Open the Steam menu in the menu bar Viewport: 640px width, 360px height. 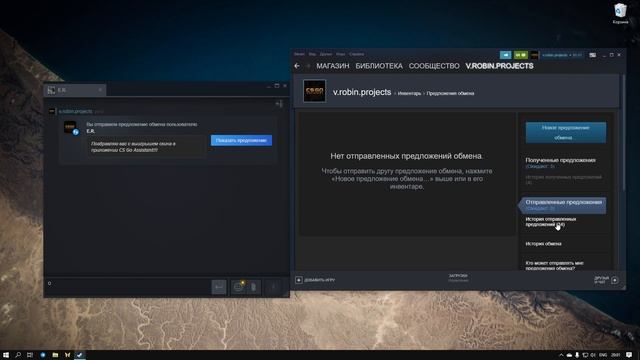tap(299, 54)
